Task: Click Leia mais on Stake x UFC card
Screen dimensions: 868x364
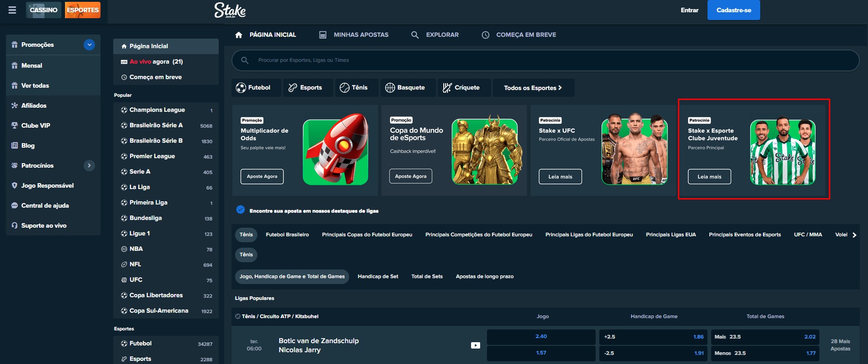Action: point(560,177)
